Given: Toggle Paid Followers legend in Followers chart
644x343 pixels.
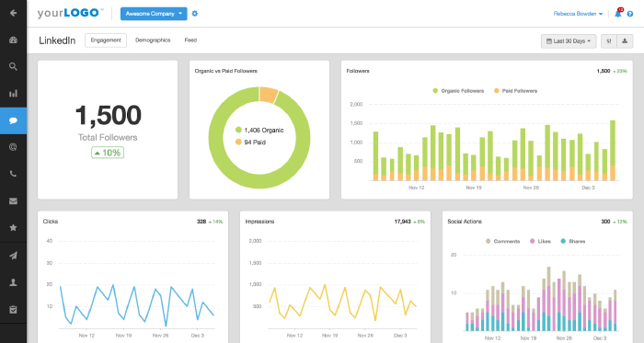Looking at the screenshot, I should click(515, 91).
